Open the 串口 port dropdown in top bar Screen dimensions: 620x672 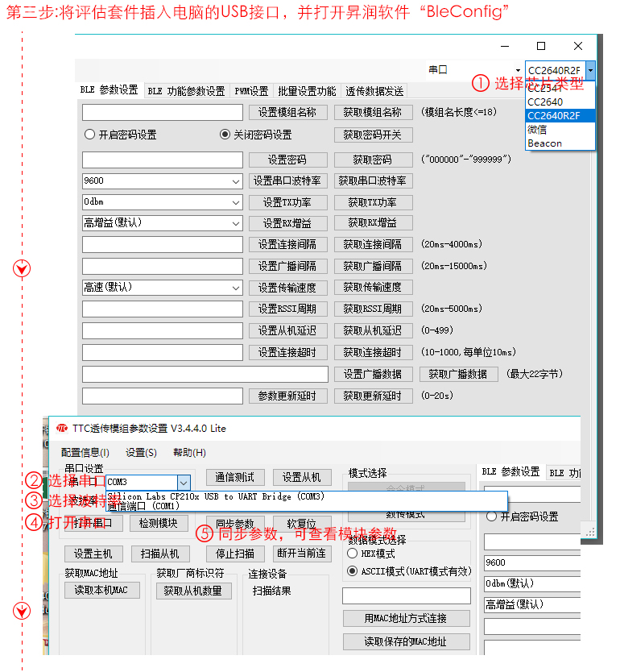click(x=518, y=70)
